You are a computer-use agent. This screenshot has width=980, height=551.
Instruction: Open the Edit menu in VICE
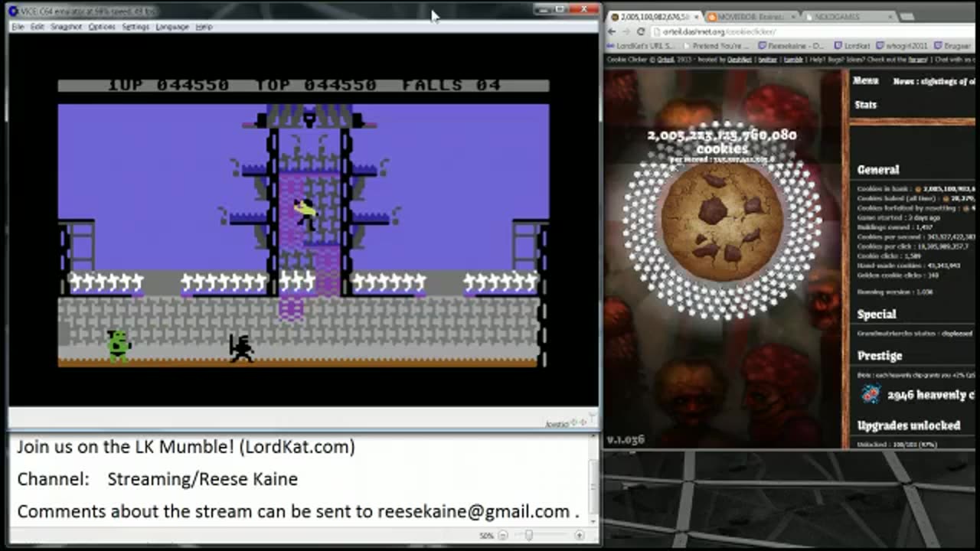38,27
